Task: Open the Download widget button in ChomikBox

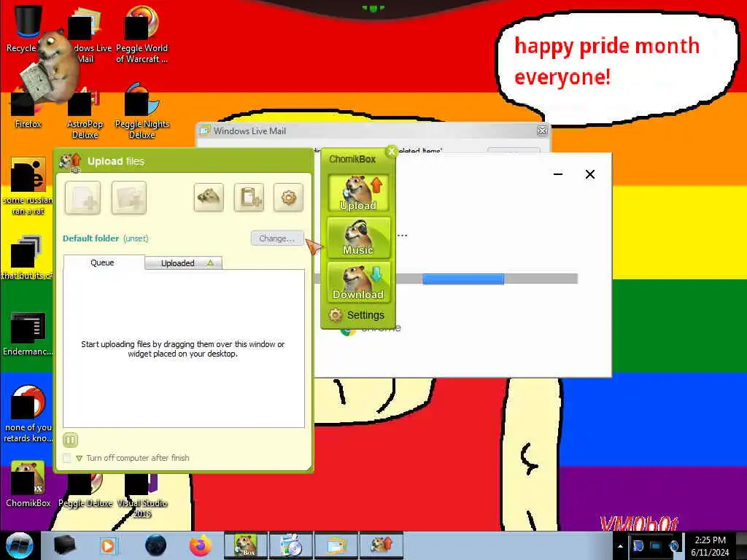Action: (x=358, y=282)
